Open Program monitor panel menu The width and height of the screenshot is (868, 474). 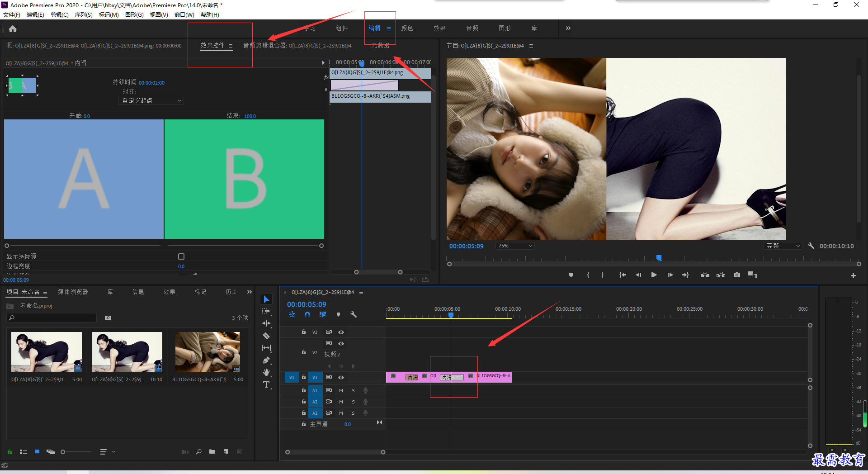(x=531, y=46)
